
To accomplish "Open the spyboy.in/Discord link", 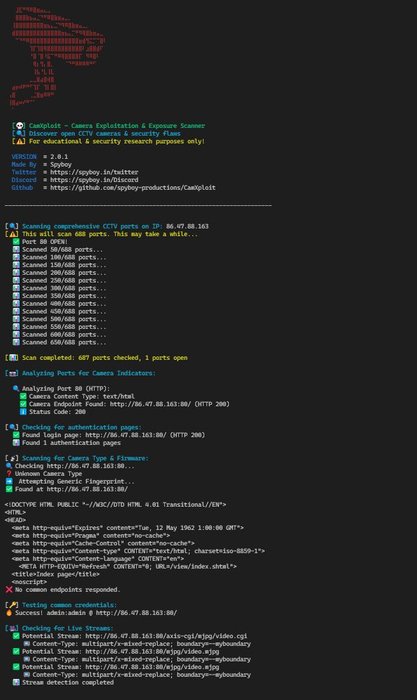I will tap(94, 180).
